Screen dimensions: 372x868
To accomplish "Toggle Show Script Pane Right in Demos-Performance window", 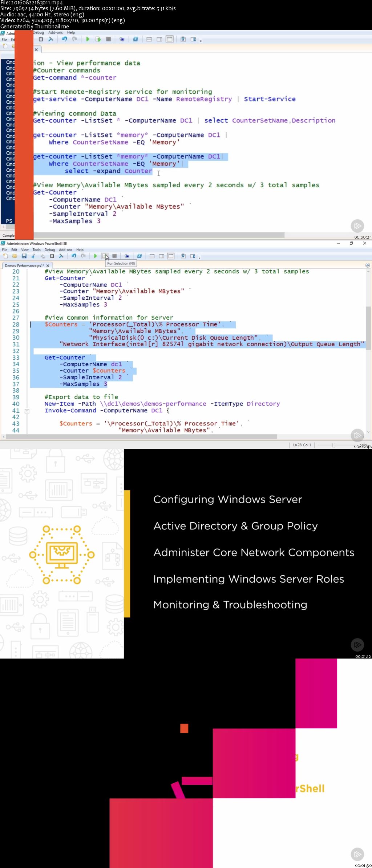I will tap(161, 256).
